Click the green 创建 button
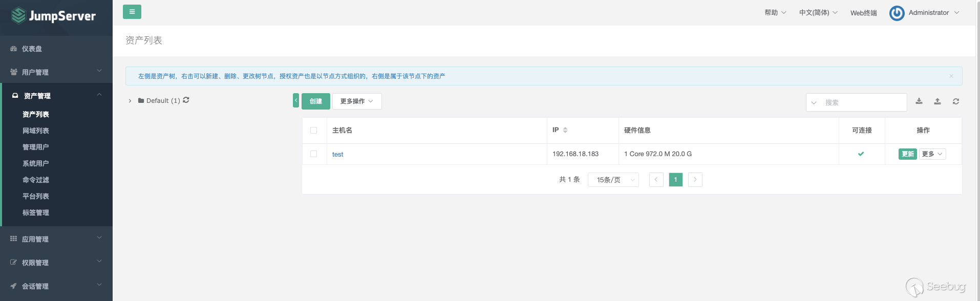 tap(315, 101)
